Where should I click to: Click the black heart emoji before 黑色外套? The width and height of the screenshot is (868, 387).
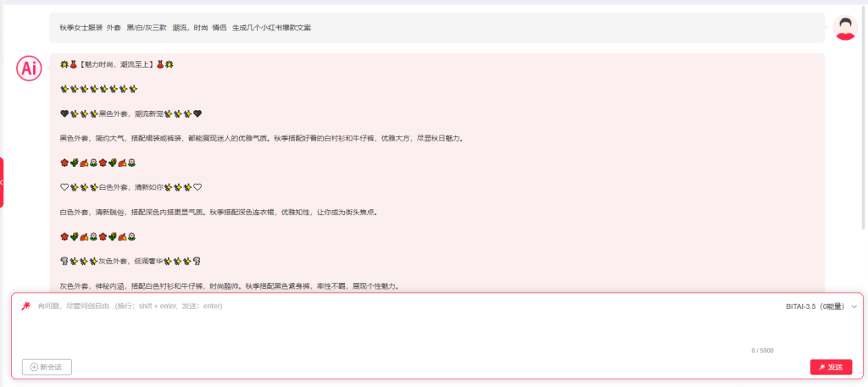click(x=64, y=113)
